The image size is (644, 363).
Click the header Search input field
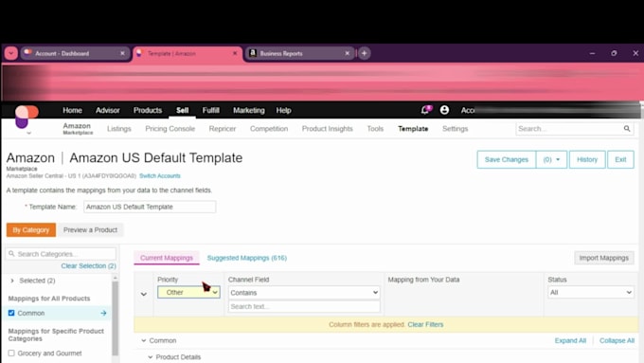[x=569, y=129]
